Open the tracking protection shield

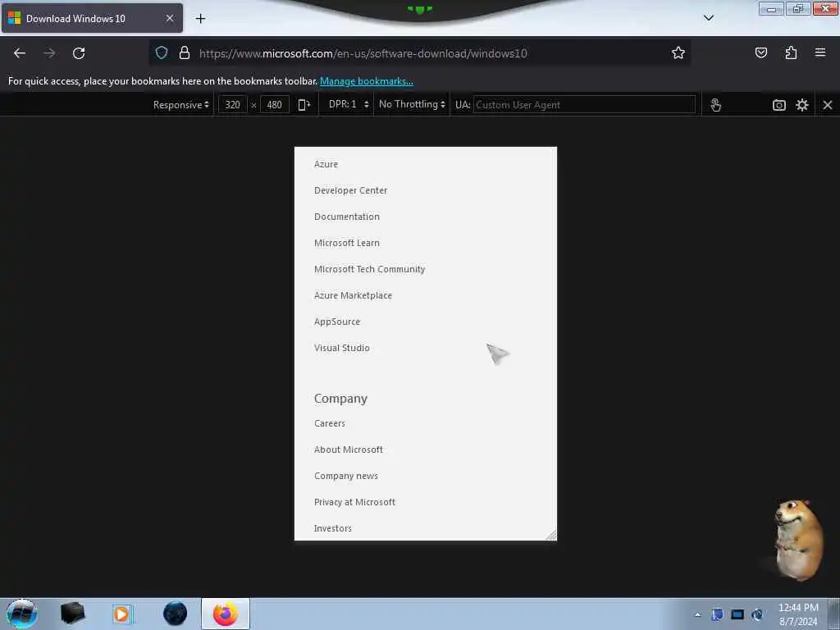pos(162,52)
